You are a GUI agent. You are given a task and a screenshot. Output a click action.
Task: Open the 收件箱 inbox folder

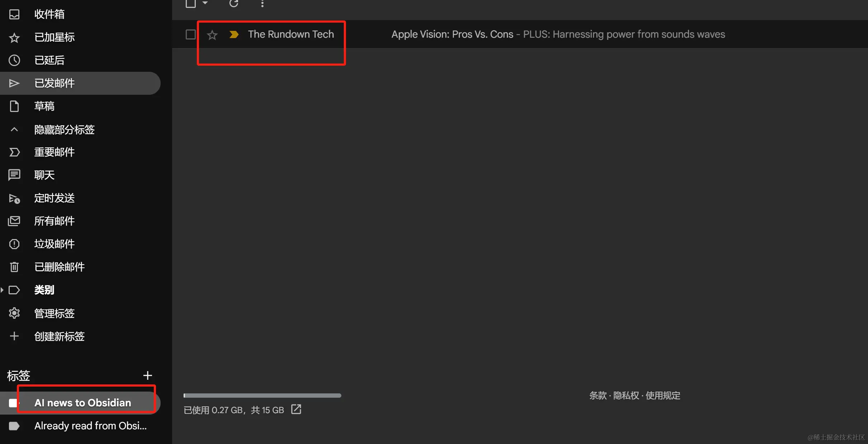49,14
